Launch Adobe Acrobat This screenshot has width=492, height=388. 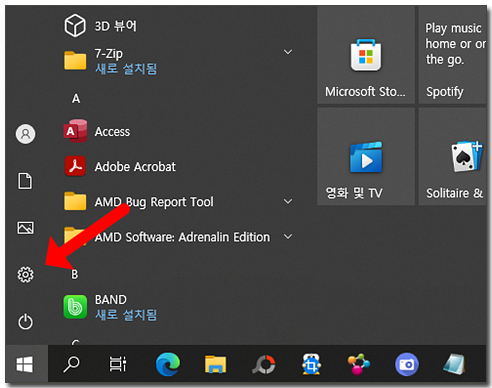click(x=120, y=166)
